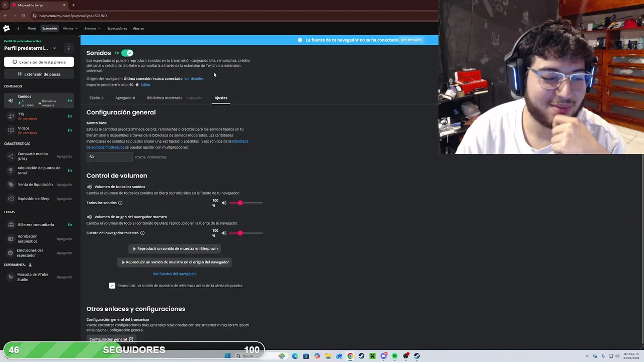Click Reproducir un sonido de muestra en el origen del navegador
Image resolution: width=644 pixels, height=362 pixels.
tap(175, 262)
